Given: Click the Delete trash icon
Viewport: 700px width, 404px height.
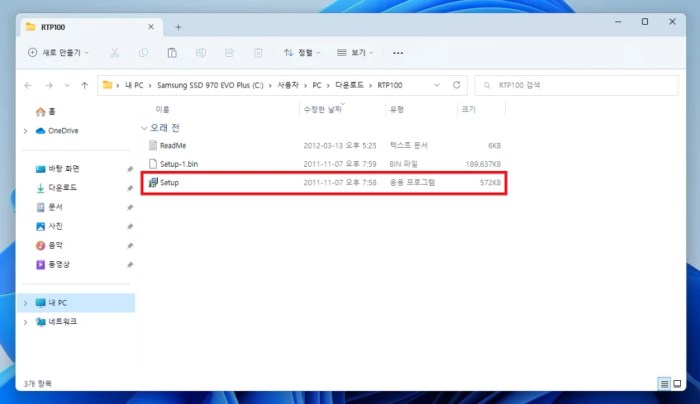Looking at the screenshot, I should tap(258, 53).
